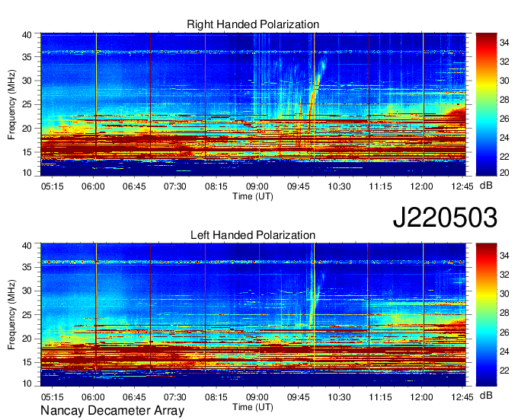Click the 08:15 time tick on the right-handed plot
The height and width of the screenshot is (420, 518).
pos(216,186)
